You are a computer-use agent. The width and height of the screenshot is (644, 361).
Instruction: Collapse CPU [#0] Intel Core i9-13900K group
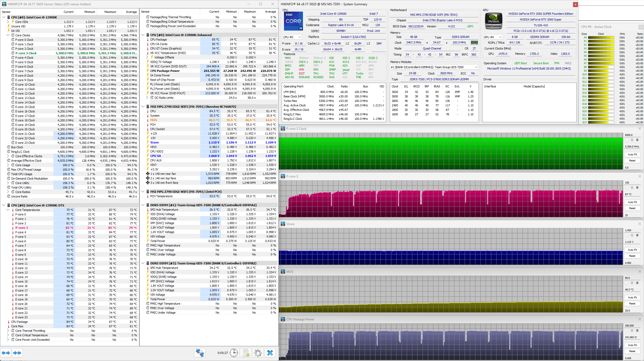(x=4, y=17)
